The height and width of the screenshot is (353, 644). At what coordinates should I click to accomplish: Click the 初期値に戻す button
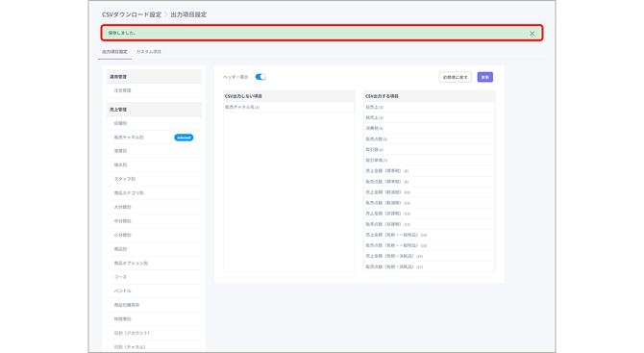tap(455, 77)
